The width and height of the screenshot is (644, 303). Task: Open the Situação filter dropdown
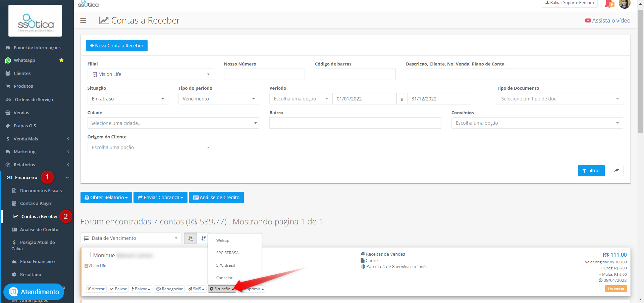[x=128, y=99]
